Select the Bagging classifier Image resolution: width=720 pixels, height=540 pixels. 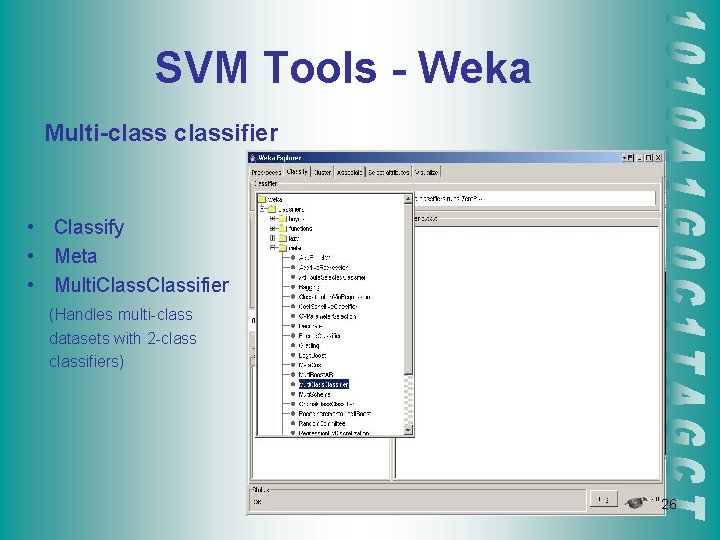click(309, 287)
